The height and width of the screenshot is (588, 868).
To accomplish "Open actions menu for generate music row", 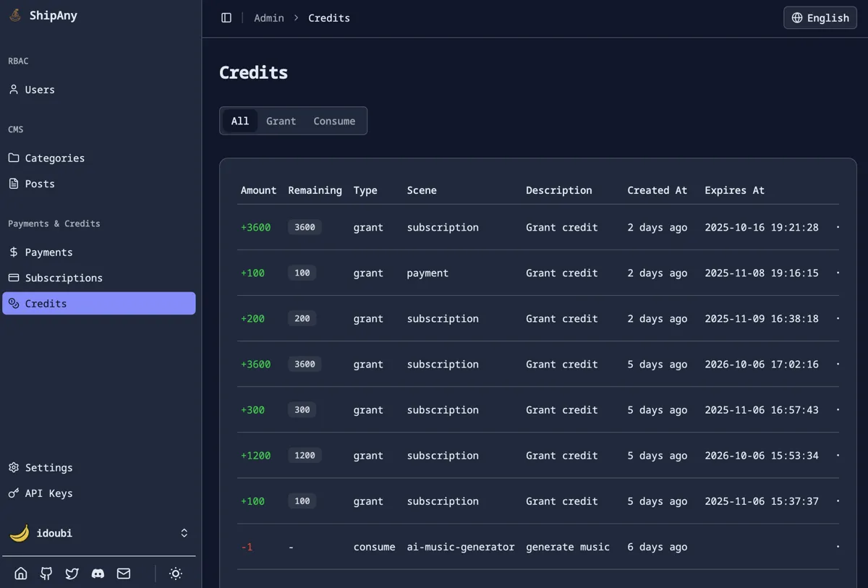I will tap(838, 547).
